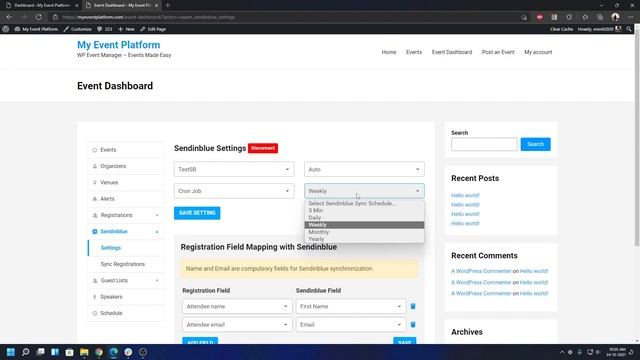Open comments bubble showing 223
This screenshot has height=360, width=640.
[104, 29]
